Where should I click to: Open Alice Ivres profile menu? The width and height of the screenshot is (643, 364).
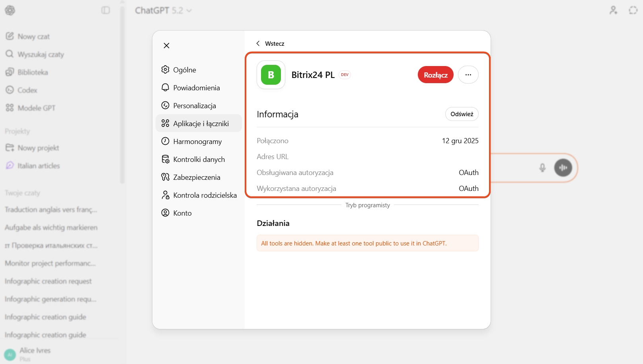35,353
